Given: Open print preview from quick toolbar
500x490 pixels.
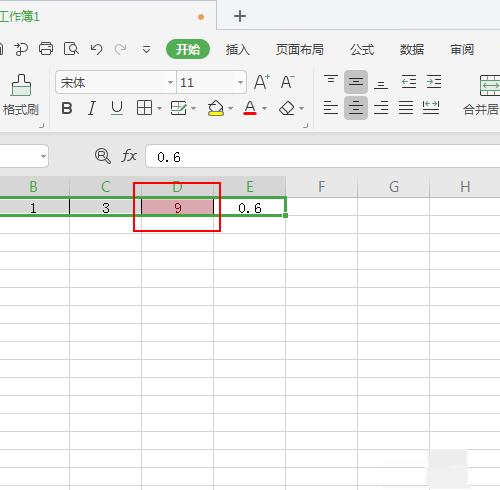Looking at the screenshot, I should coord(71,49).
